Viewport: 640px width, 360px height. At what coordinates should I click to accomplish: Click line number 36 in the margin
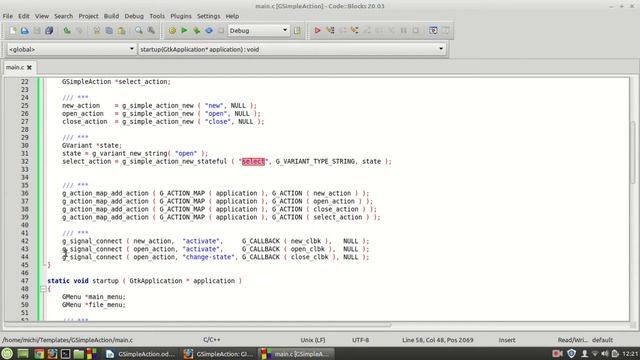click(24, 193)
